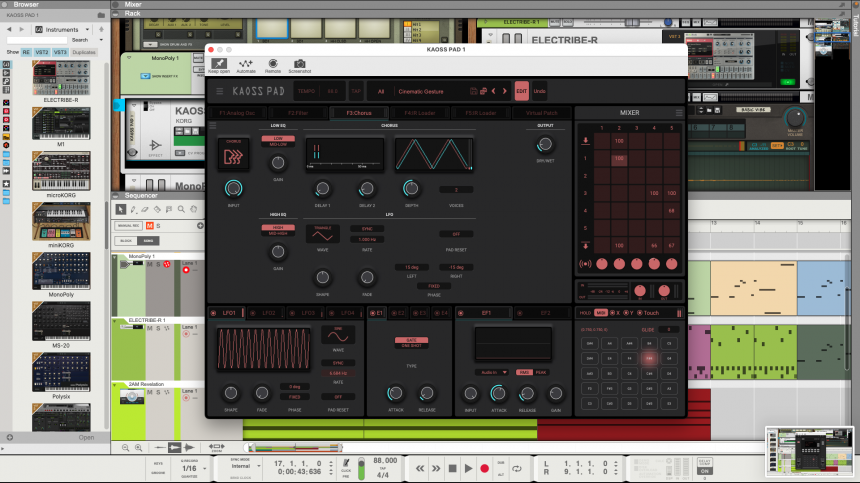860x483 pixels.
Task: Collapse the ELECTRIBE-R 1 track expander
Action: 115,321
